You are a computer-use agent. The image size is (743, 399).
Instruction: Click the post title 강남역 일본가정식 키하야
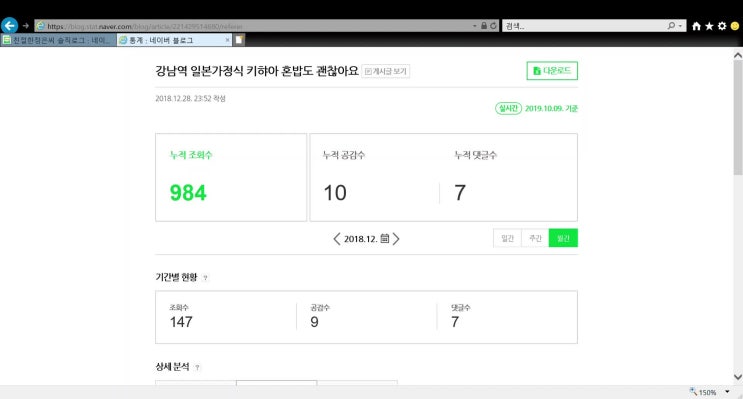tap(257, 71)
